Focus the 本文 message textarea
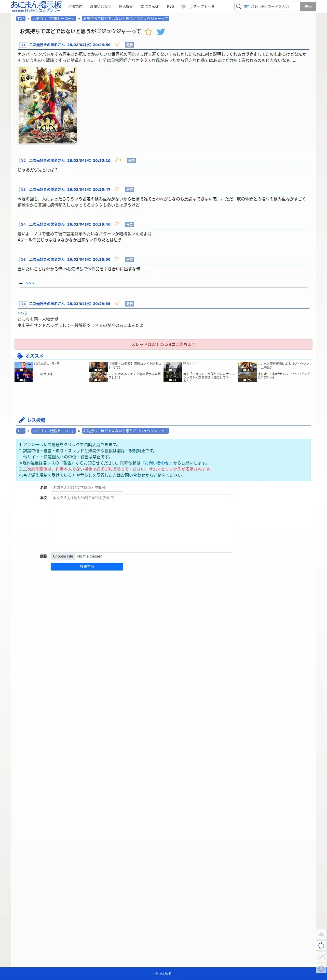Image resolution: width=327 pixels, height=980 pixels. click(x=141, y=522)
